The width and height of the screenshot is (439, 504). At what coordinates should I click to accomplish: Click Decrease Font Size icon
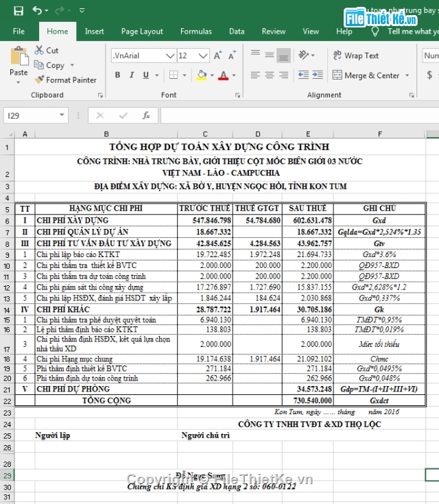click(233, 56)
